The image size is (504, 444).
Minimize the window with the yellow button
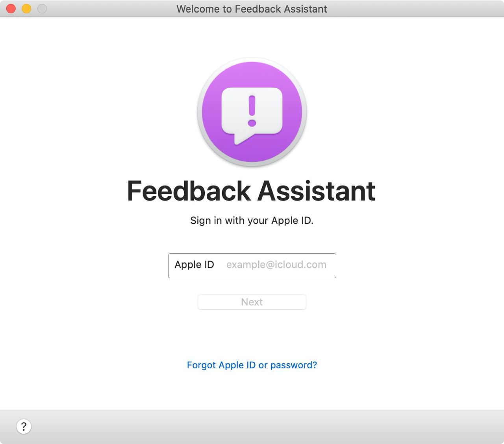click(x=26, y=9)
